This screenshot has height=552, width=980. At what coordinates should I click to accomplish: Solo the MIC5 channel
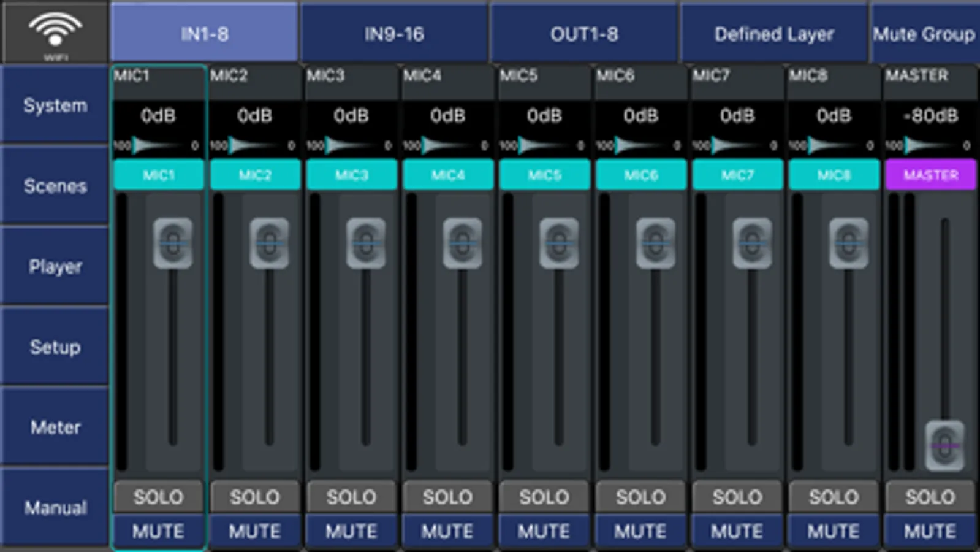tap(544, 497)
